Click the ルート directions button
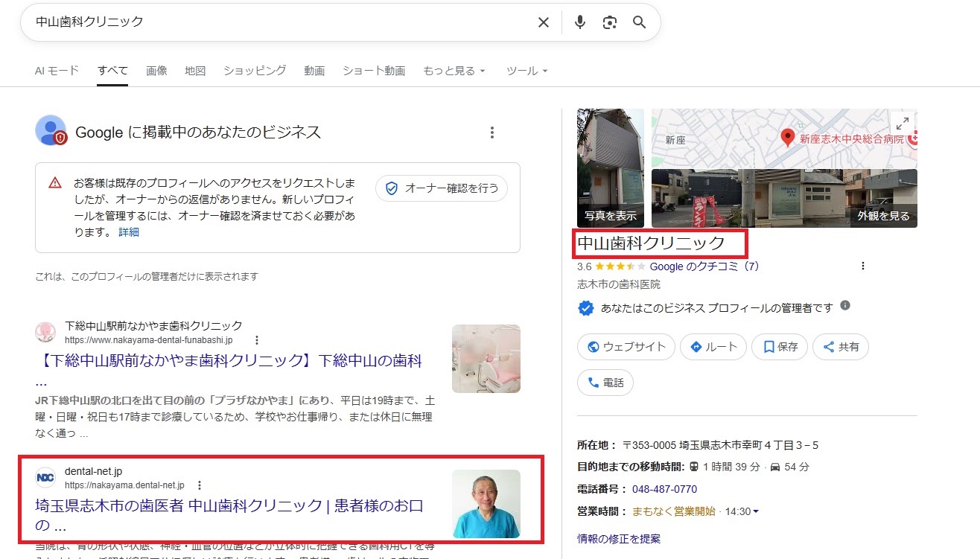Image resolution: width=980 pixels, height=559 pixels. [713, 347]
